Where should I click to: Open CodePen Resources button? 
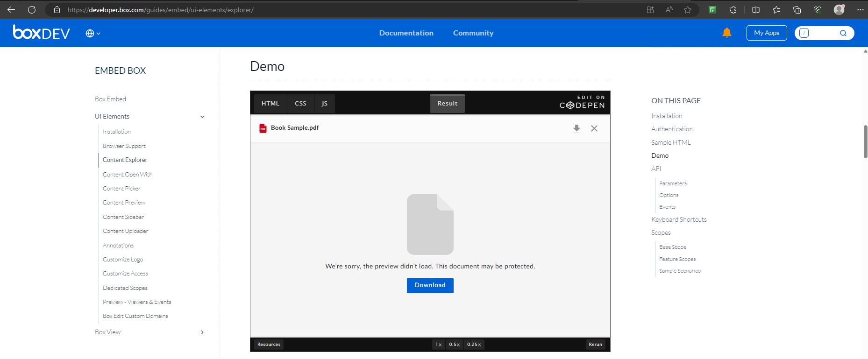pos(269,345)
